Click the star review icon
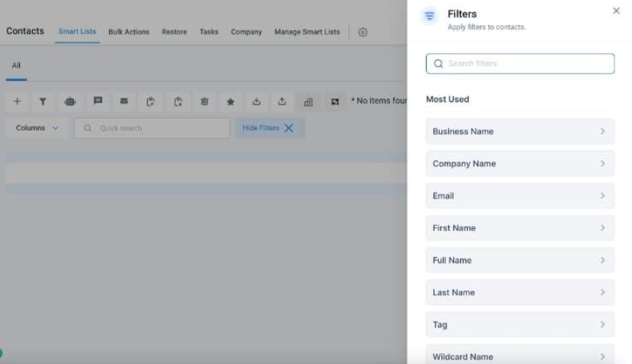Viewport: 632px width, 364px height. pyautogui.click(x=231, y=101)
